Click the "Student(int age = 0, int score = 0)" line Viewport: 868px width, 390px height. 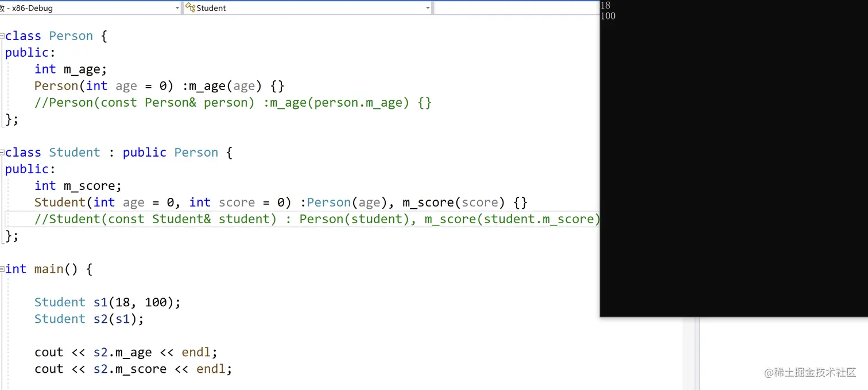pyautogui.click(x=281, y=202)
